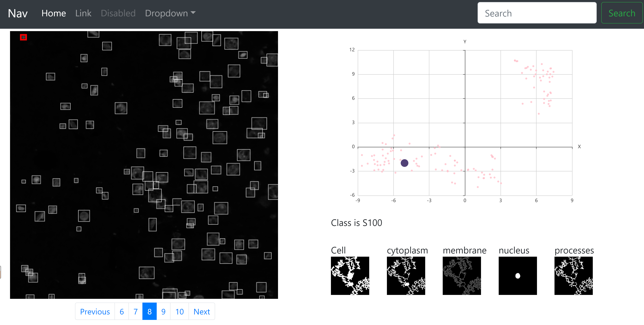Focus the Search input field

point(537,13)
